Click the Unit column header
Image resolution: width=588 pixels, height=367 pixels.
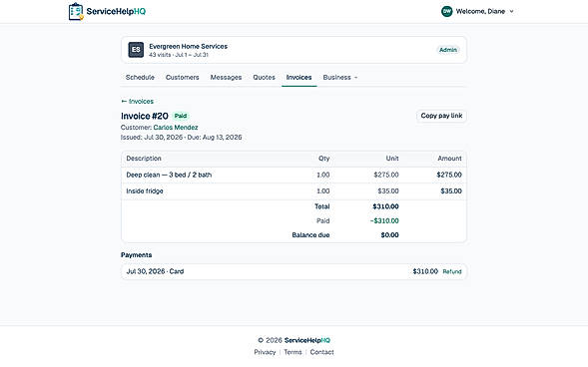[x=392, y=159]
